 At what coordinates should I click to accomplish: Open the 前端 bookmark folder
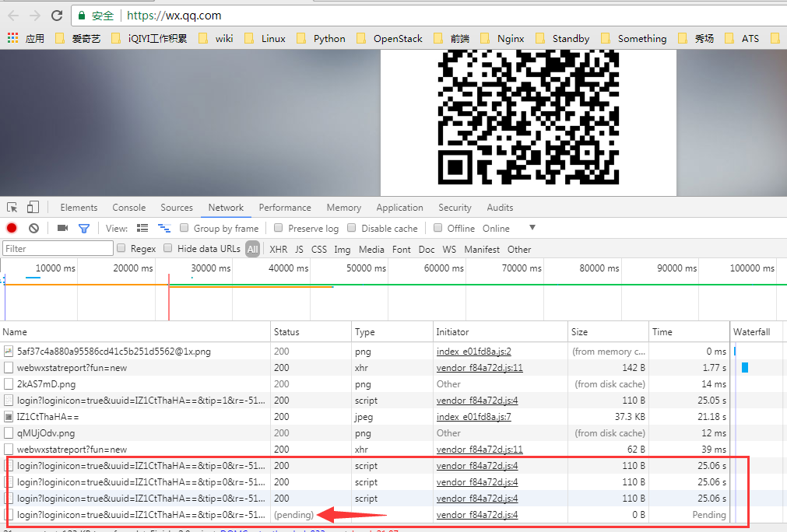[451, 38]
